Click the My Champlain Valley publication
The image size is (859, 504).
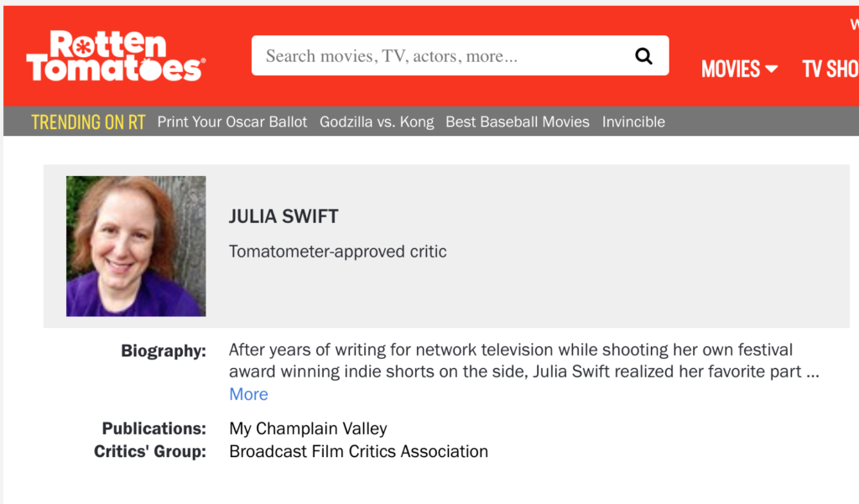(308, 429)
